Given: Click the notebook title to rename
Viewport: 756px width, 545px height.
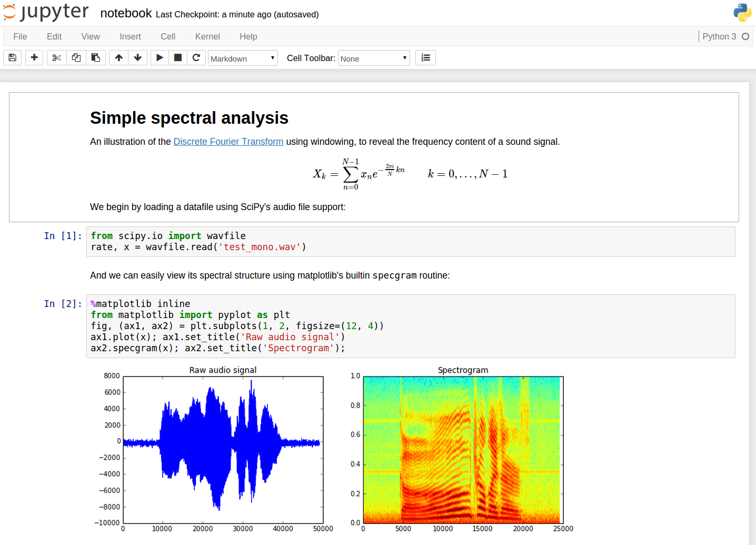Looking at the screenshot, I should click(126, 13).
